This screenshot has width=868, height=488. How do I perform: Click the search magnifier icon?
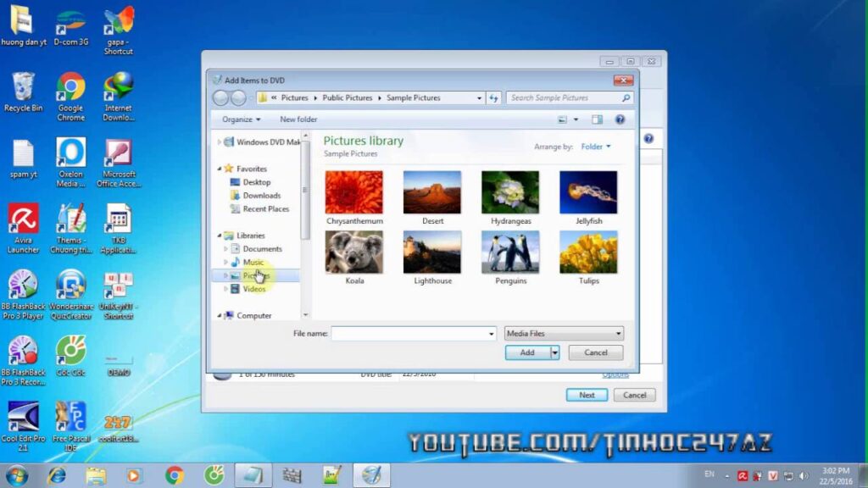pos(626,98)
